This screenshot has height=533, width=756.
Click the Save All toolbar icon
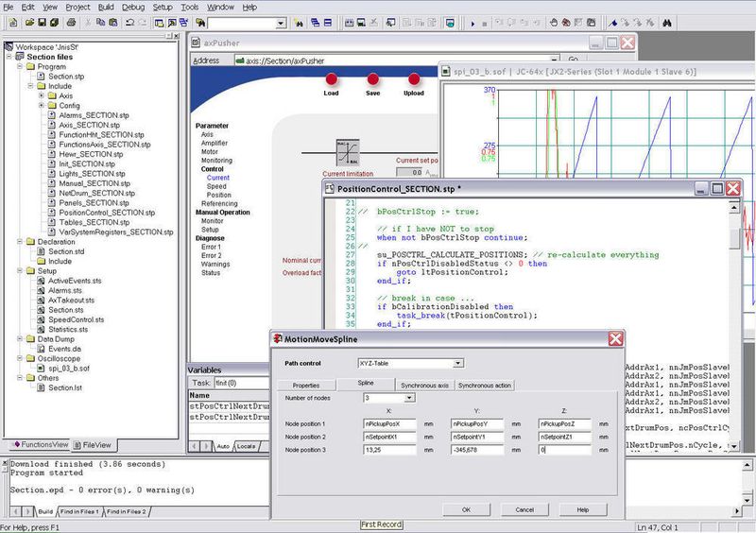click(x=55, y=22)
